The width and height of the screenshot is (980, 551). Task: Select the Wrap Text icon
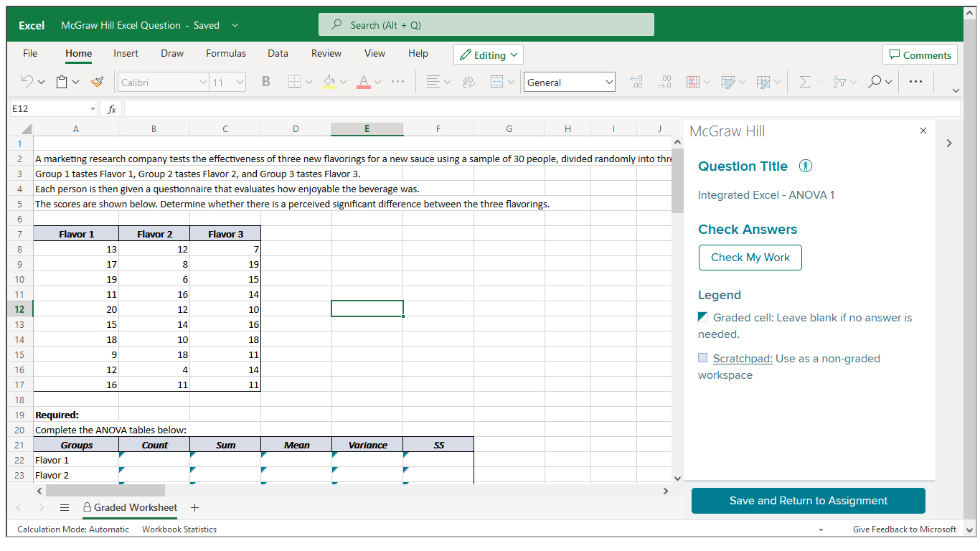[468, 81]
